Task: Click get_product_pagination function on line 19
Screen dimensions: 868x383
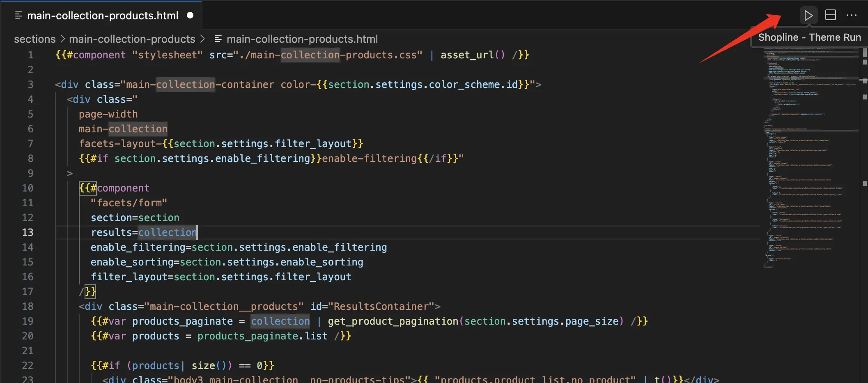Action: (x=393, y=321)
